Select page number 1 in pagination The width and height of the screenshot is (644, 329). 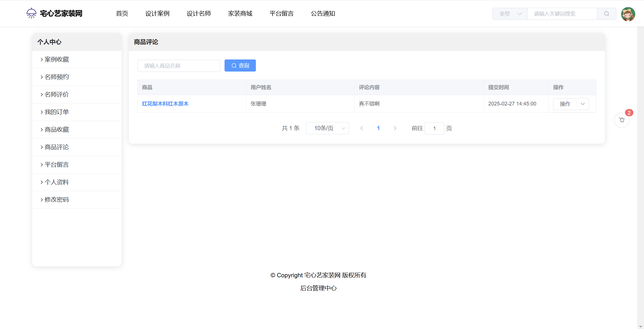click(x=378, y=128)
